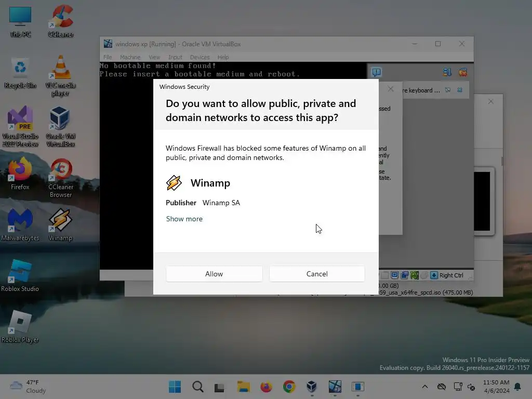This screenshot has width=532, height=399.
Task: Toggle notification ordering icon in VirtualBox
Action: point(447,72)
